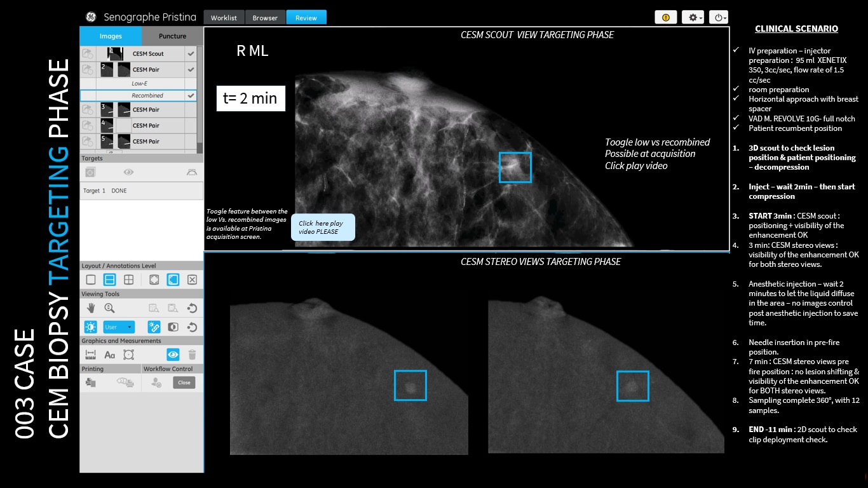Open the settings gear dropdown

[693, 18]
